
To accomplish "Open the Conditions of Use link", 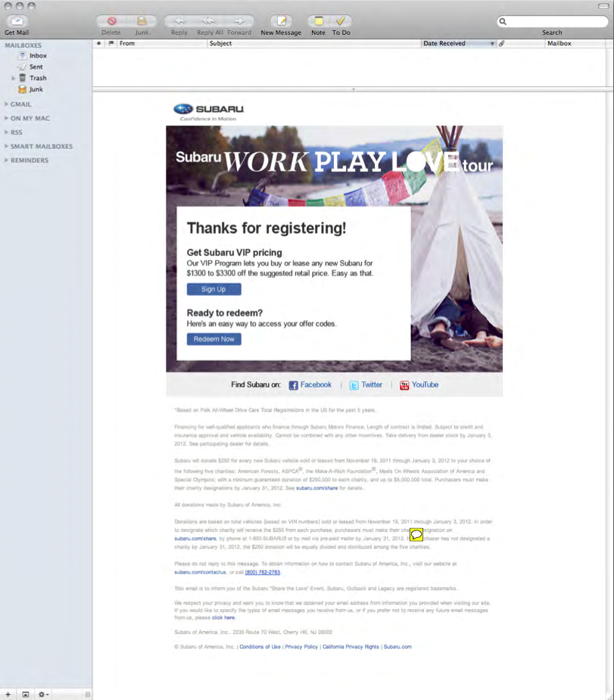I will point(260,646).
